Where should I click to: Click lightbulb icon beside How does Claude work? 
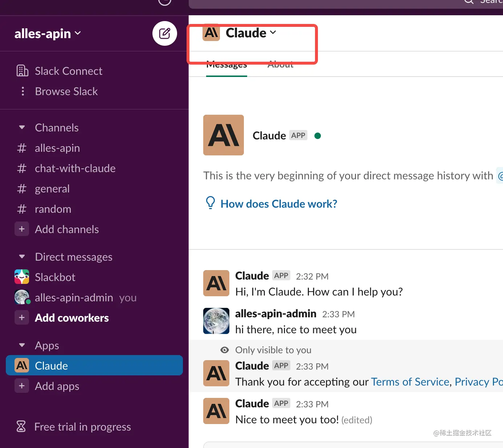210,203
